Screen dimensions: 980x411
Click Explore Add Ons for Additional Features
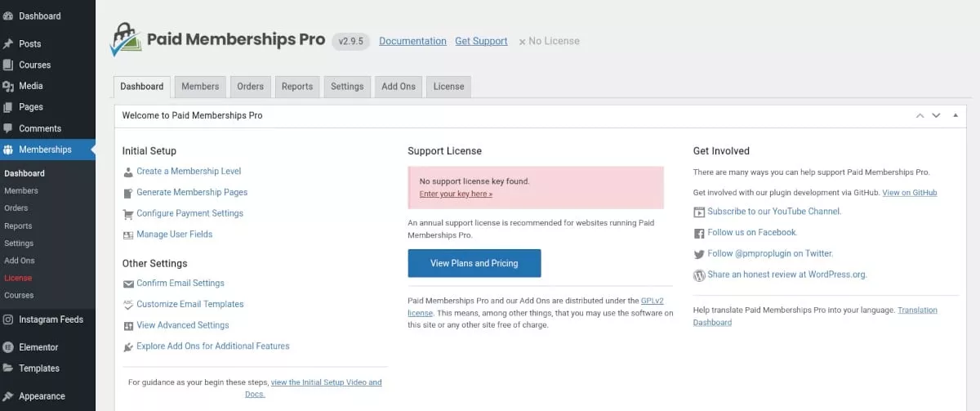[x=213, y=346]
